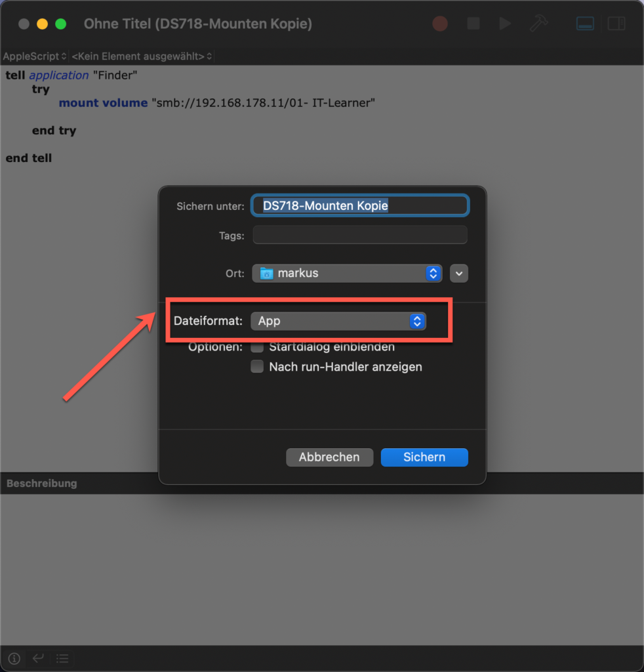
Task: Click the 'Sichern unter' filename field
Action: 360,205
